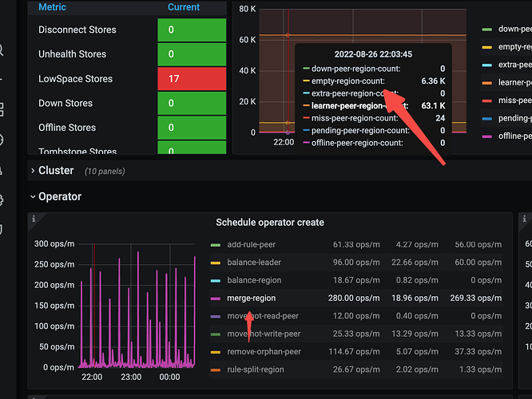Collapse the Operator row

click(59, 196)
